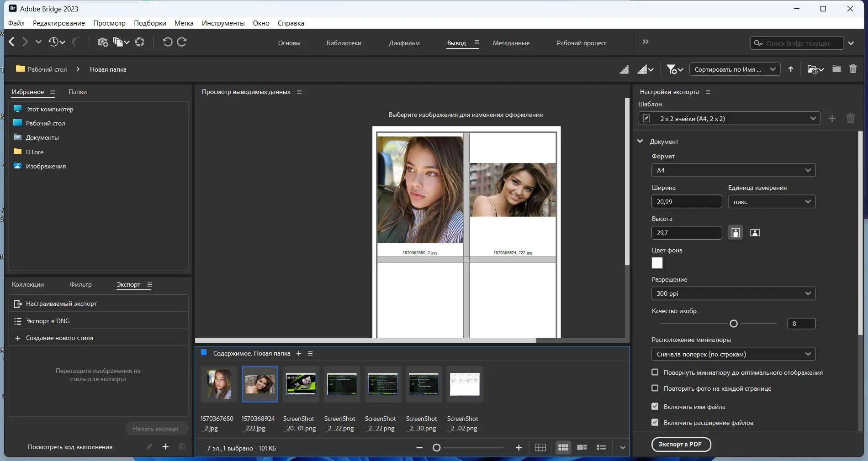868x461 pixels.
Task: Switch to the Метаданные workspace tab
Action: pos(511,43)
